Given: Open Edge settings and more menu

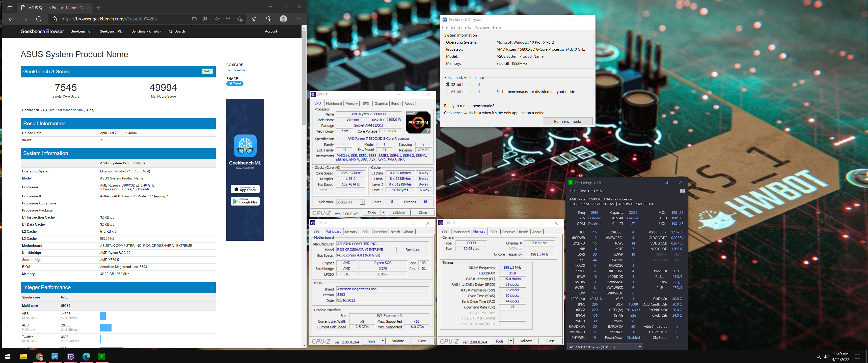Looking at the screenshot, I should (x=297, y=19).
